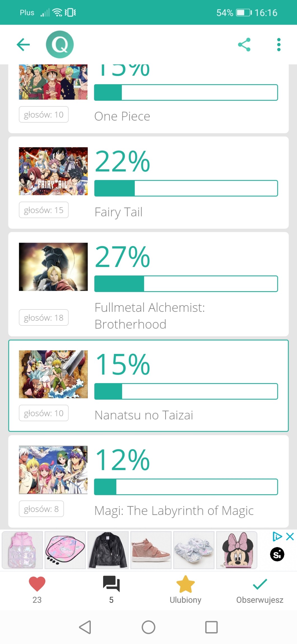Open the comments speech bubble icon

click(x=111, y=584)
